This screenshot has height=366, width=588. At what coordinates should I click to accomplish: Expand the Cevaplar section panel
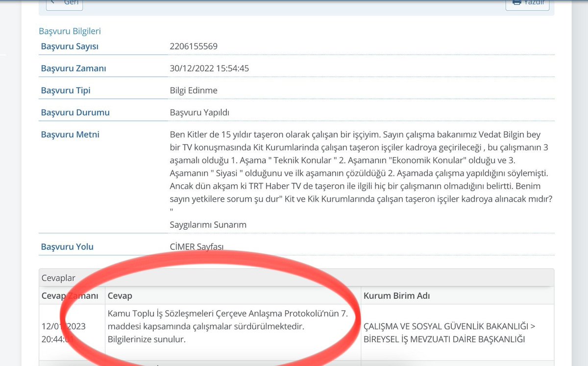click(58, 277)
